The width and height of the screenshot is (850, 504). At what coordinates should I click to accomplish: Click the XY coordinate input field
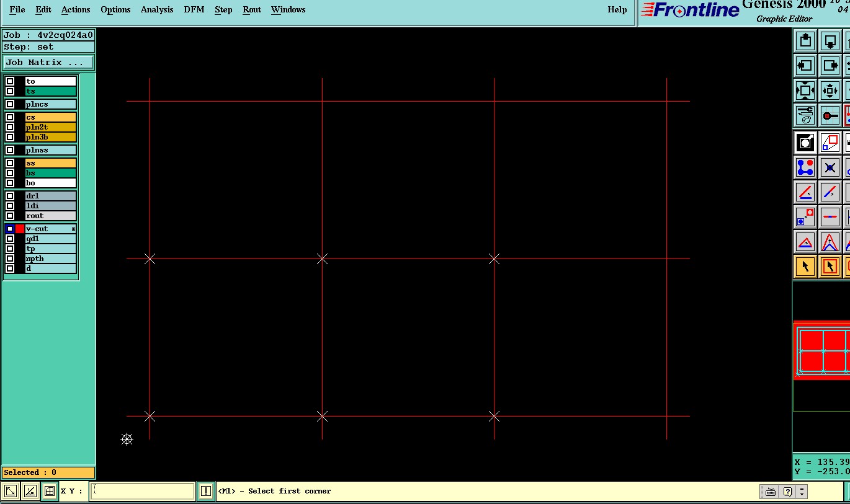[x=143, y=492]
